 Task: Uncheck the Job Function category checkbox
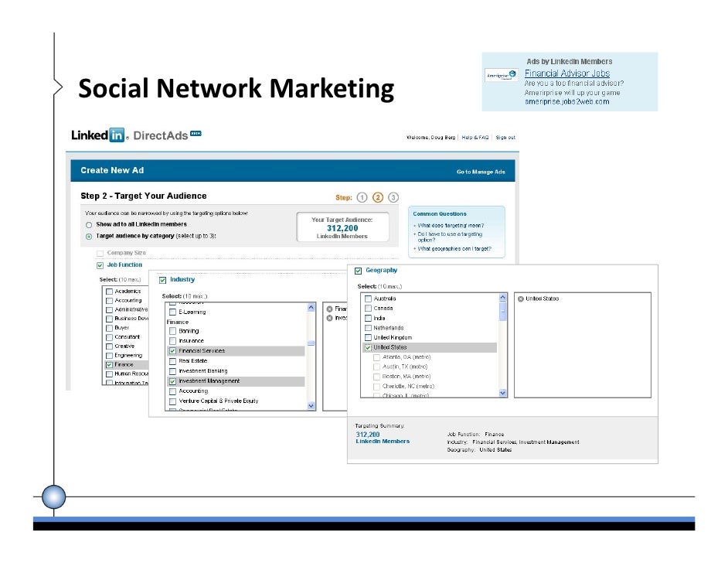click(x=100, y=265)
